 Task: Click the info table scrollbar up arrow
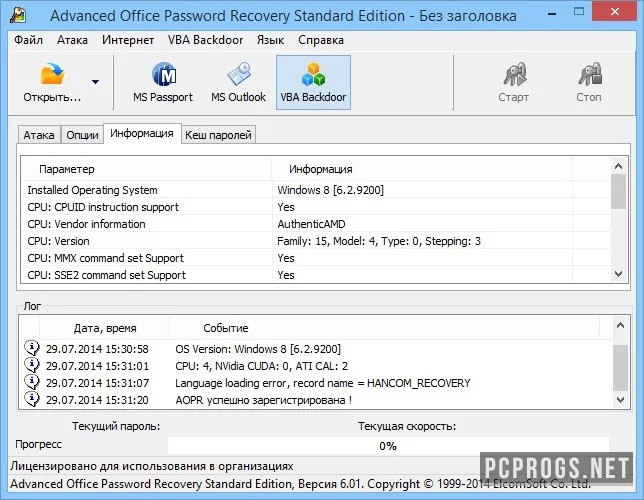click(619, 166)
